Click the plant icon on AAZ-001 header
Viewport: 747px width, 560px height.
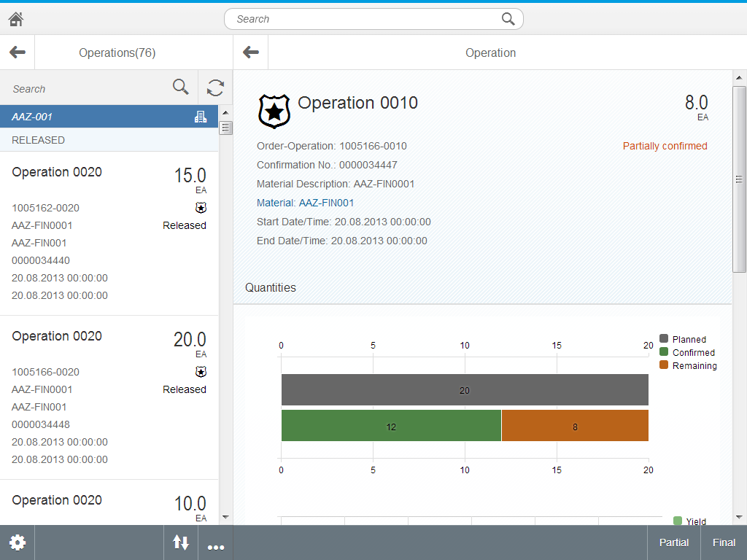coord(201,117)
